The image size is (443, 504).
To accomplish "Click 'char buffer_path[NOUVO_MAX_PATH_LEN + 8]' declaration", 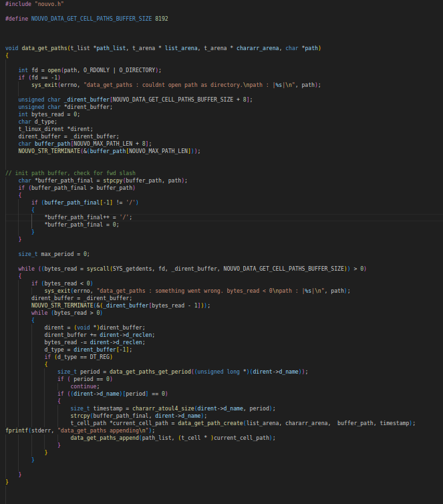I will pyautogui.click(x=85, y=144).
